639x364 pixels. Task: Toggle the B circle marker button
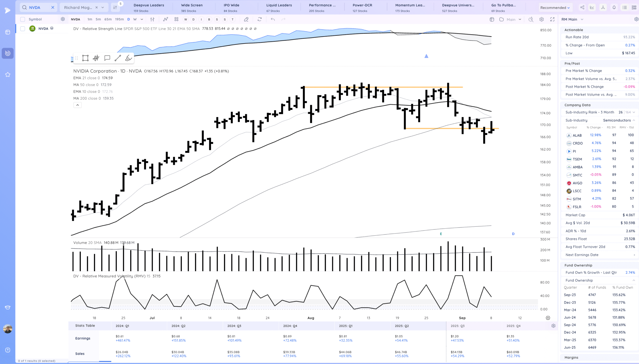pyautogui.click(x=209, y=19)
